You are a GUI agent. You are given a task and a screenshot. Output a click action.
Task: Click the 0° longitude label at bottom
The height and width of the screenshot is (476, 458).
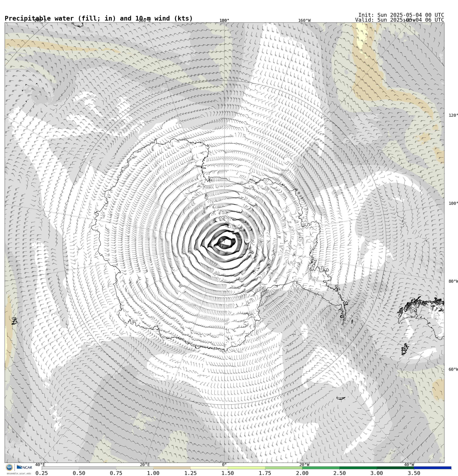tap(224, 465)
